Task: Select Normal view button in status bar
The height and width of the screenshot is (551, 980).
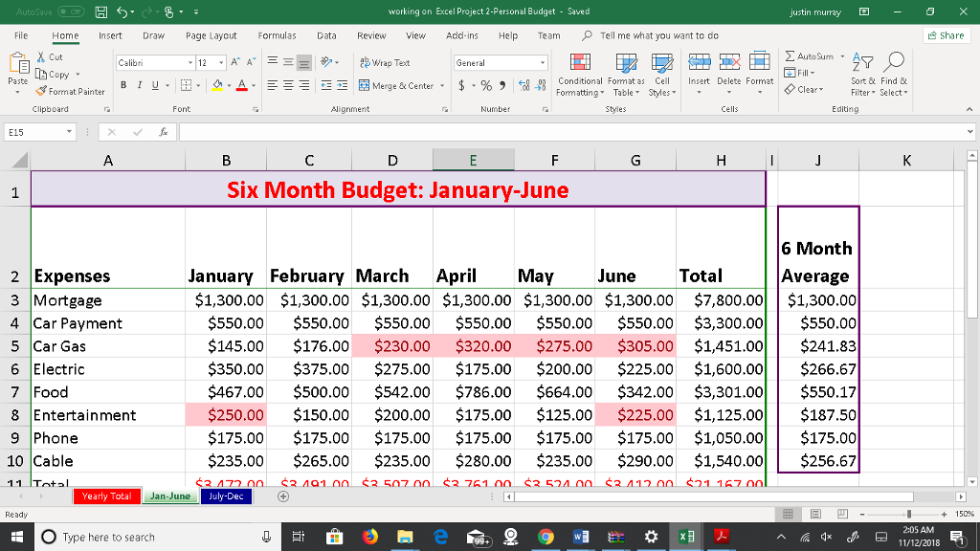Action: tap(789, 514)
